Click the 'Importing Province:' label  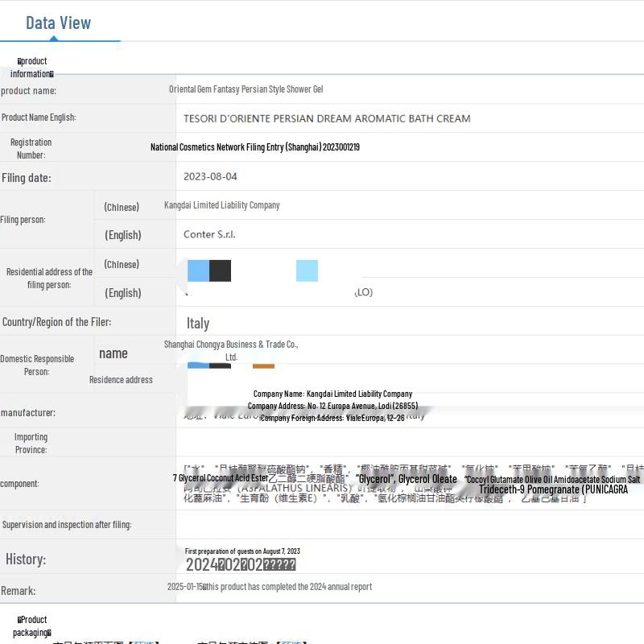click(31, 444)
